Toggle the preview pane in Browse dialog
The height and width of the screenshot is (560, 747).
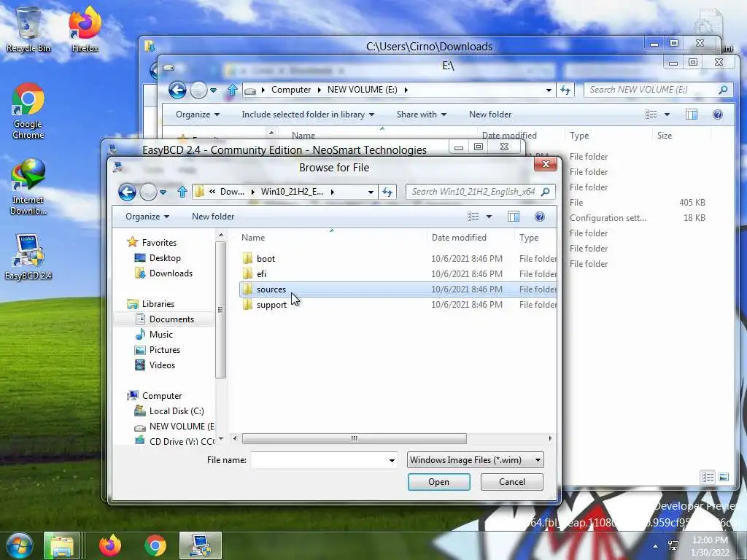[513, 217]
